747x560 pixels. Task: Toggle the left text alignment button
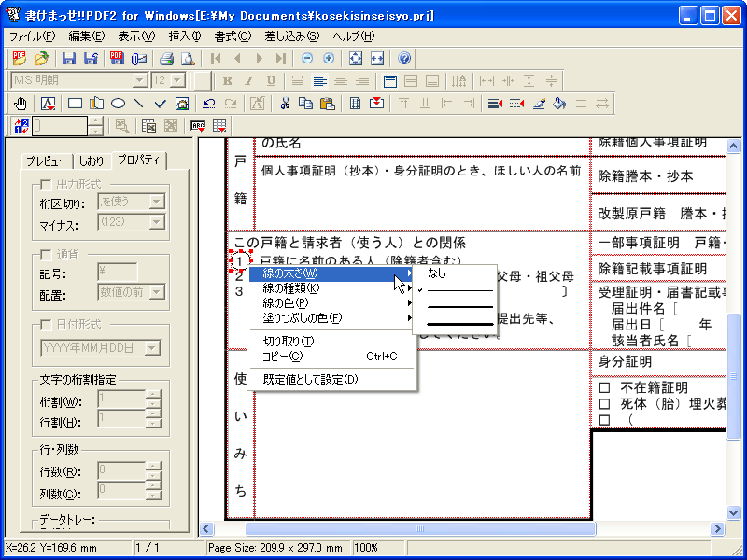pyautogui.click(x=319, y=81)
